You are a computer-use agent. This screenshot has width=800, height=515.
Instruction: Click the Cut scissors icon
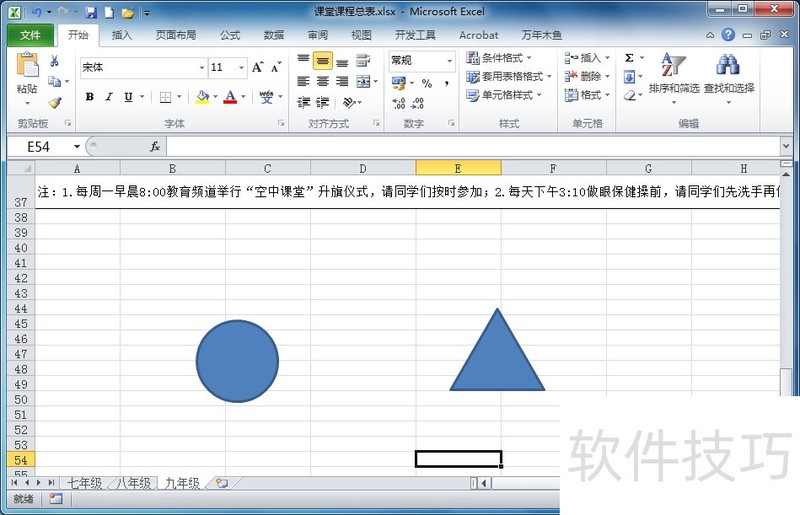tap(55, 61)
